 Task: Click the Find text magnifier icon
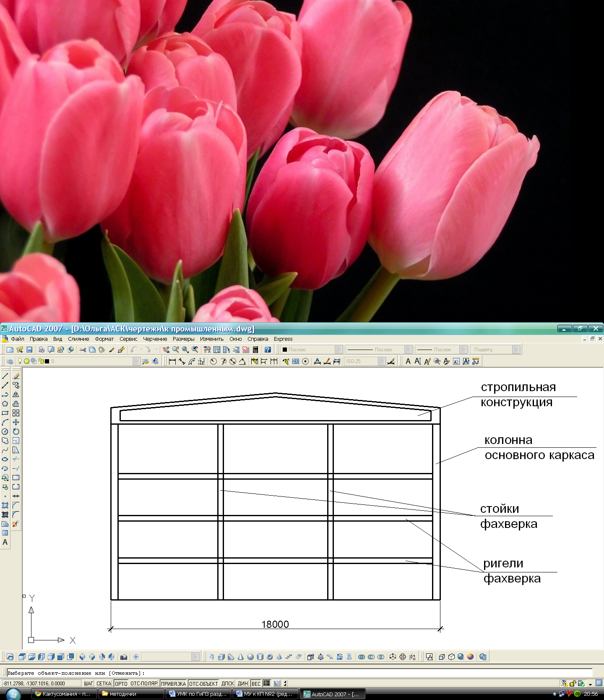pyautogui.click(x=437, y=361)
